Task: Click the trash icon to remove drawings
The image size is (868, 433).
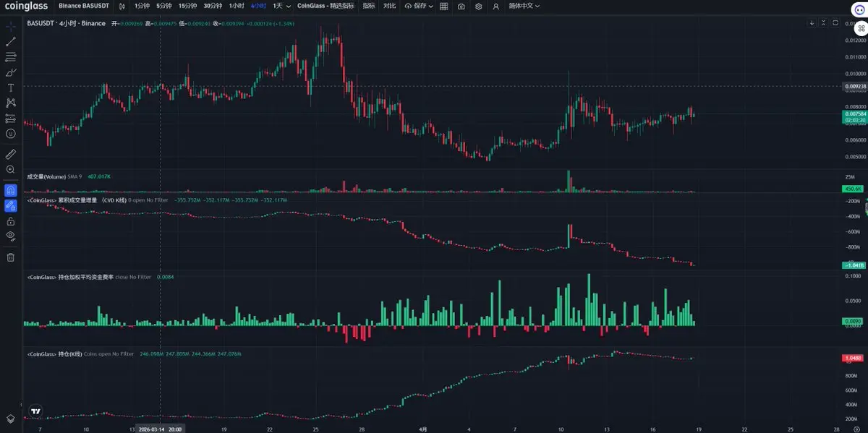Action: tap(11, 257)
